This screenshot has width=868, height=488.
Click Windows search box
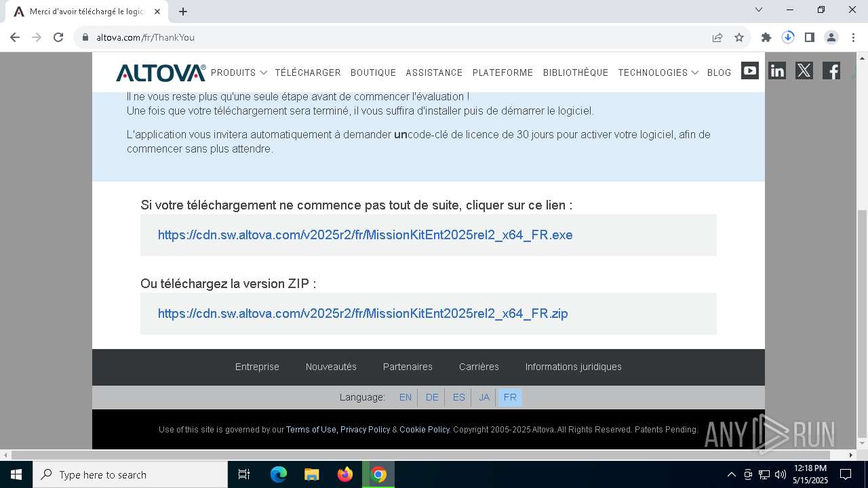coord(130,474)
